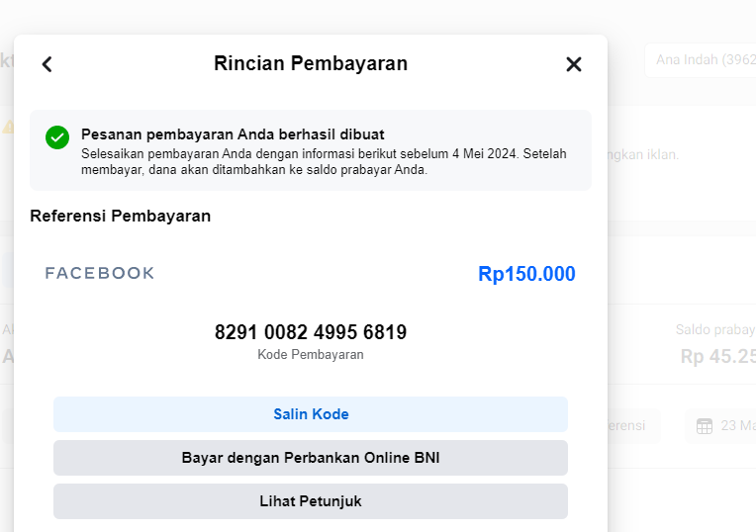This screenshot has width=756, height=532.
Task: Click the green success checkmark icon
Action: [57, 137]
